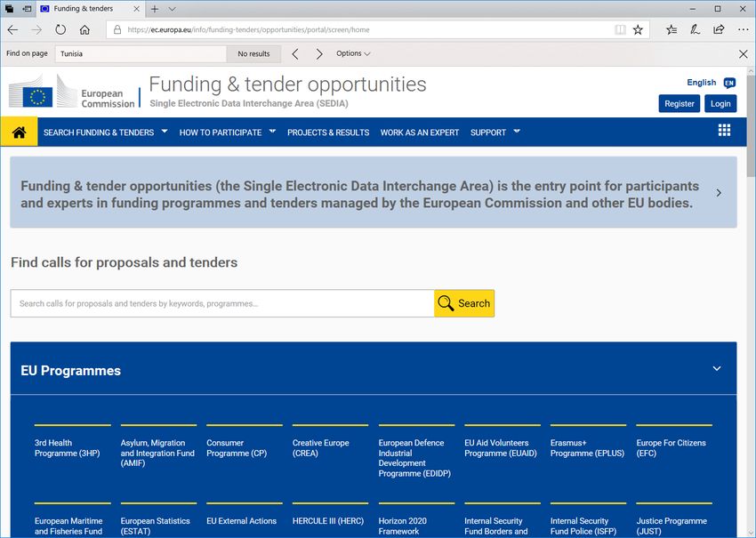Open 3rd Health Programme (3HP)

point(67,448)
